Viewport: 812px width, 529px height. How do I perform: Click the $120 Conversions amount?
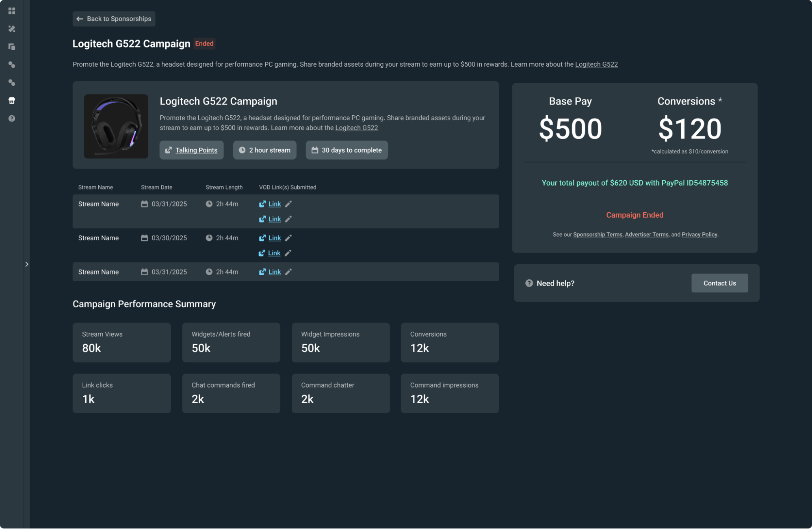(690, 129)
